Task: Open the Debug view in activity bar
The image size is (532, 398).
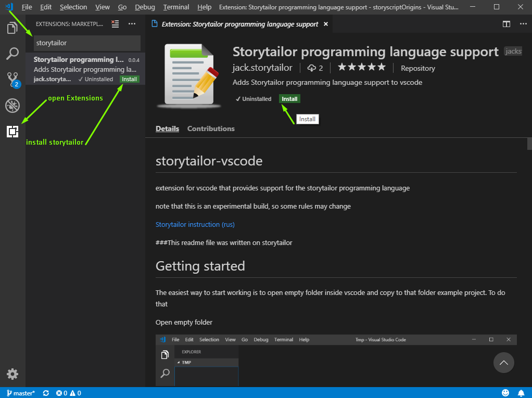Action: click(x=12, y=106)
